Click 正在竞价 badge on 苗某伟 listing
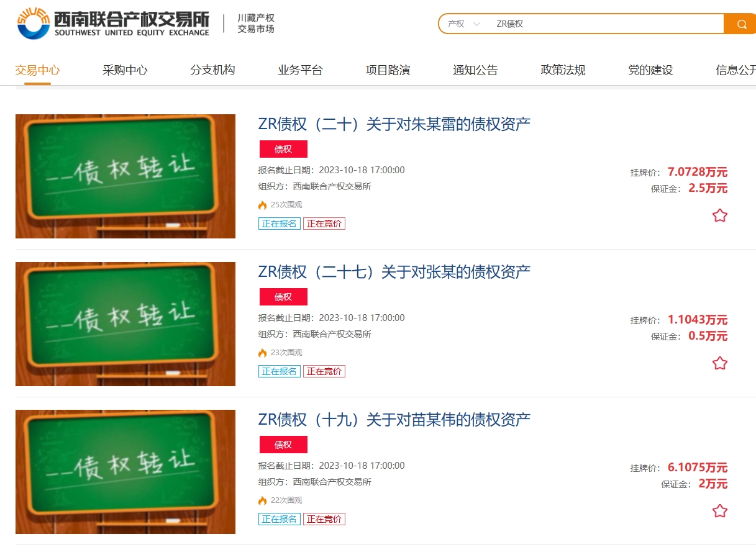Image resolution: width=756 pixels, height=547 pixels. coord(324,519)
